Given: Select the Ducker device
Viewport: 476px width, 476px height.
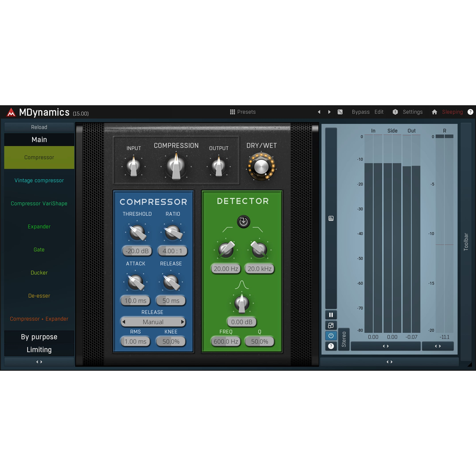Looking at the screenshot, I should point(39,272).
